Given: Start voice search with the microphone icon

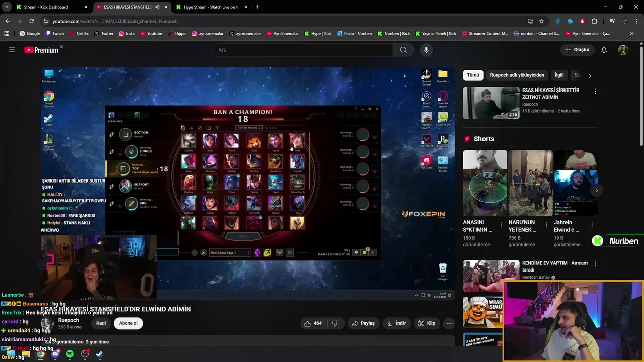Looking at the screenshot, I should click(x=426, y=50).
